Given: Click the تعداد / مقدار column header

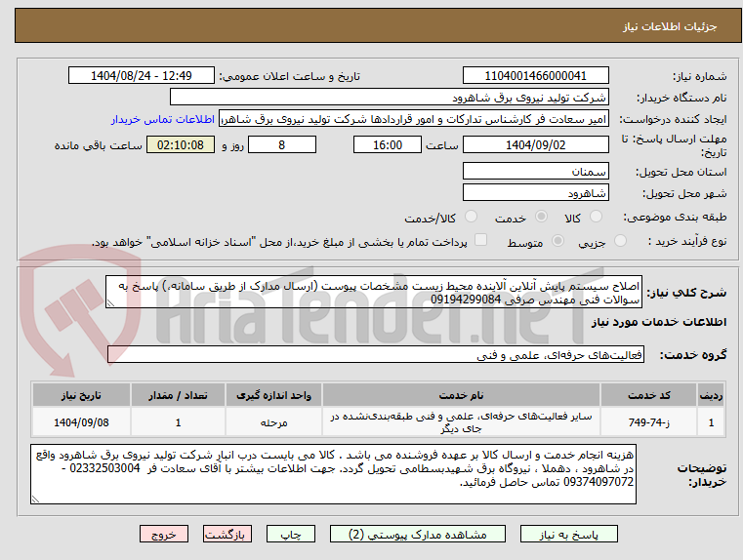Looking at the screenshot, I should (178, 395).
